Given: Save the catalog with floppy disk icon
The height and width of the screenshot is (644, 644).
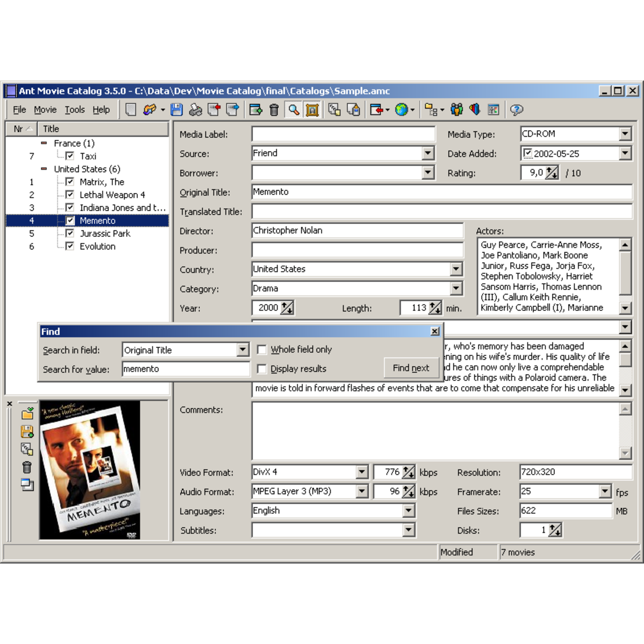Looking at the screenshot, I should coord(177,110).
